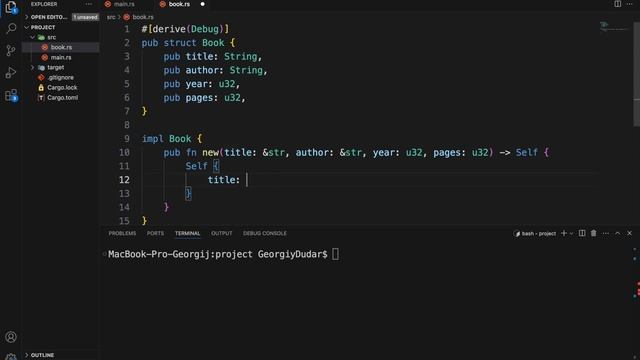This screenshot has width=640, height=360.
Task: Click the code minimap preview
Action: coord(613,27)
